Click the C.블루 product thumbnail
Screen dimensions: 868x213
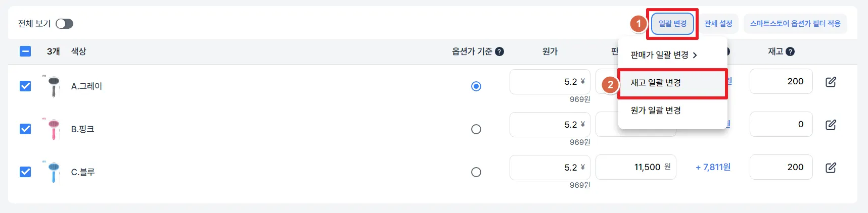[54, 172]
